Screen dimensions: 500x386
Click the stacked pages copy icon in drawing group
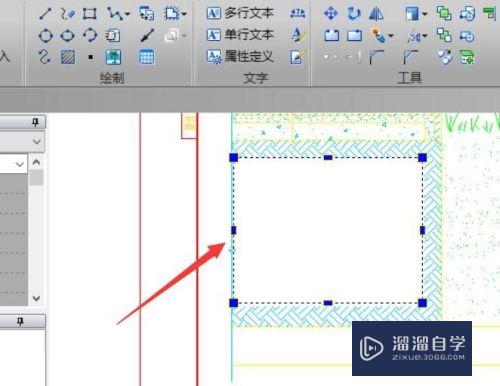(113, 35)
